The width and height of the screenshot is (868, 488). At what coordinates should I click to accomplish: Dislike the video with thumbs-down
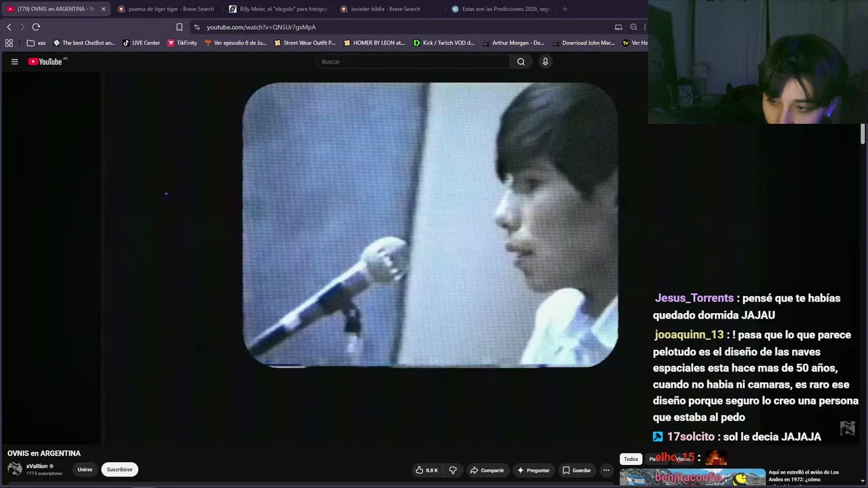coord(453,470)
